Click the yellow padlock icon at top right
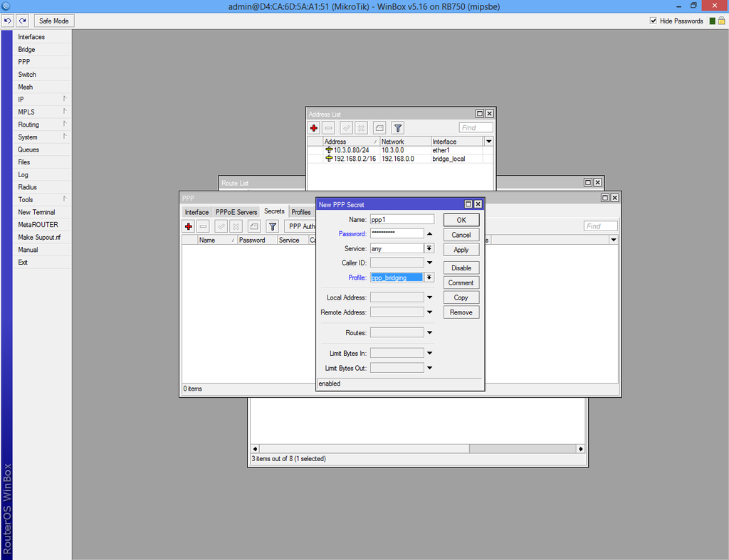729x560 pixels. pyautogui.click(x=721, y=21)
